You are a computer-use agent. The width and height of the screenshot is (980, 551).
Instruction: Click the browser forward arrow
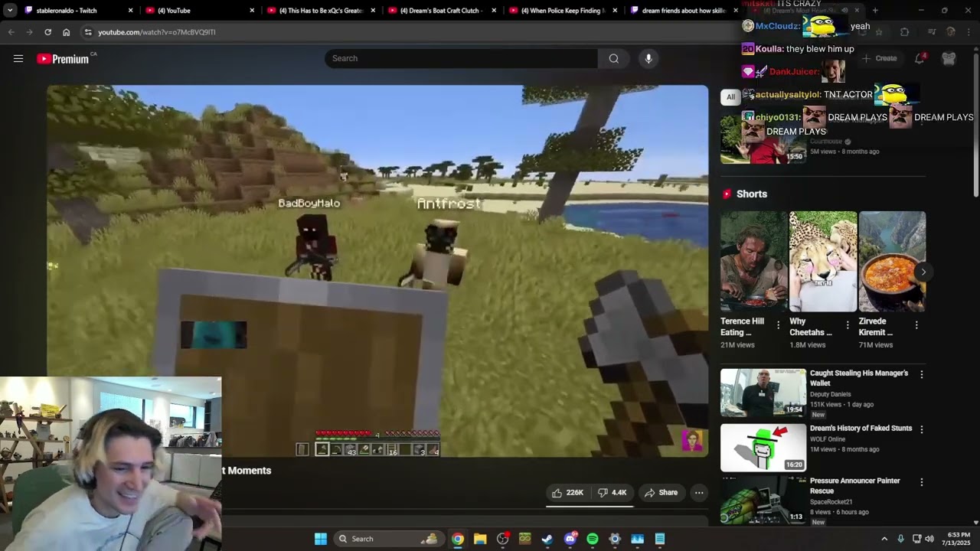(29, 32)
